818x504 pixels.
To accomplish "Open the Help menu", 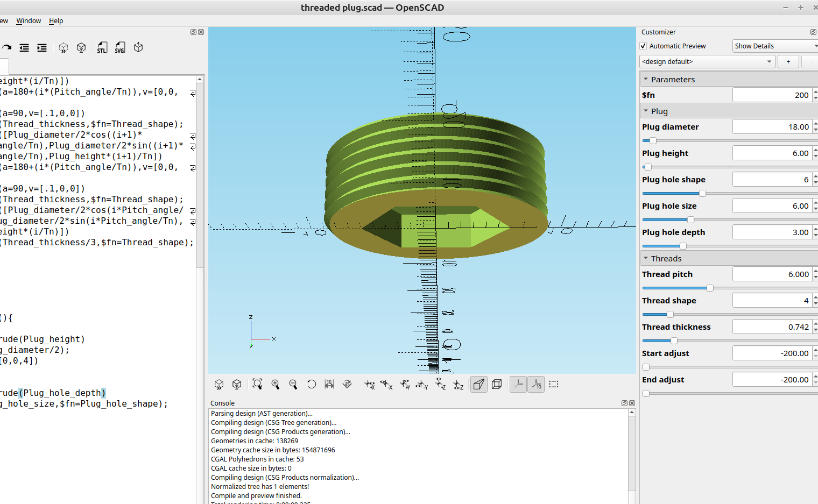I will [x=55, y=20].
